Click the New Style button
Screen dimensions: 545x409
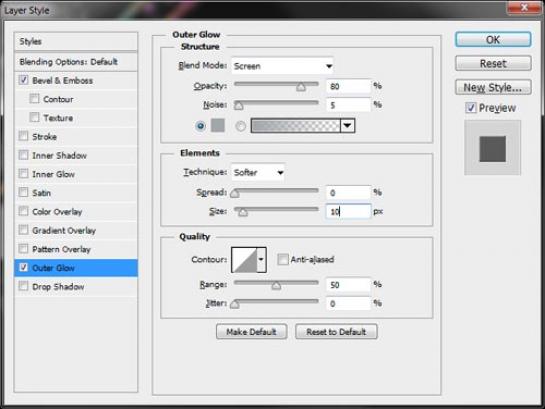tap(493, 87)
